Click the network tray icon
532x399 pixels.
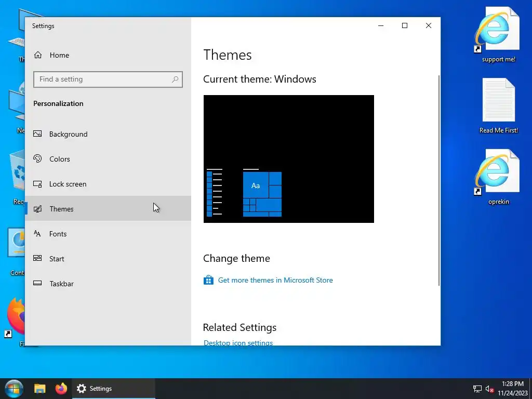[477, 389]
